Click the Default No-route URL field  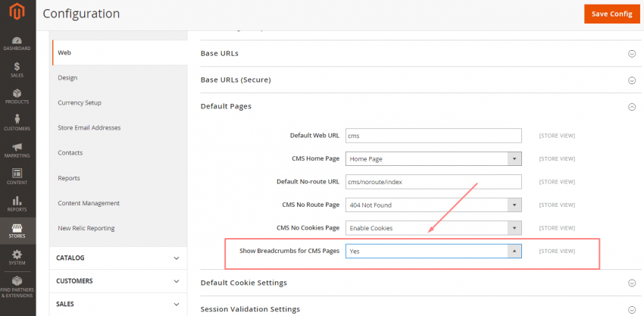pyautogui.click(x=433, y=182)
